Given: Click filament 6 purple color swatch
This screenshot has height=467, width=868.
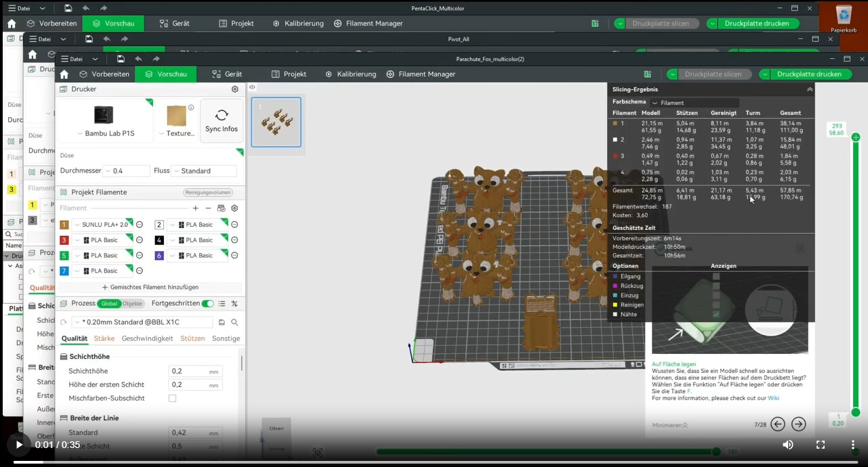Looking at the screenshot, I should tap(159, 256).
